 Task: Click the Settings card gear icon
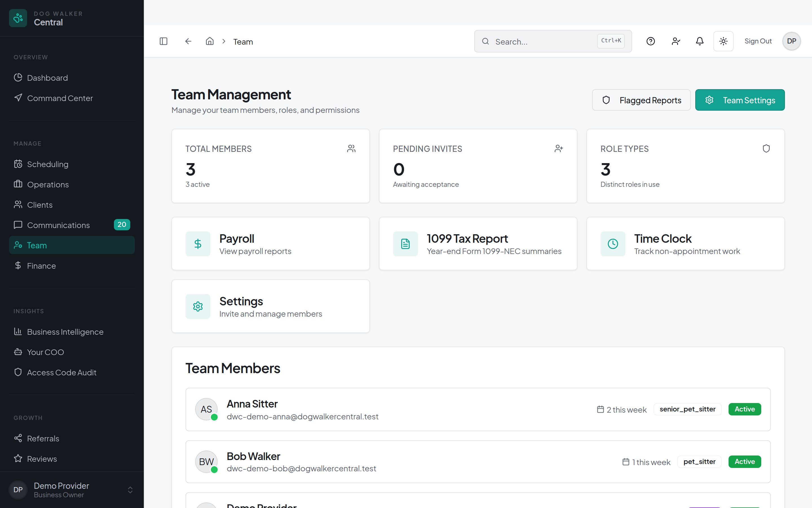198,306
